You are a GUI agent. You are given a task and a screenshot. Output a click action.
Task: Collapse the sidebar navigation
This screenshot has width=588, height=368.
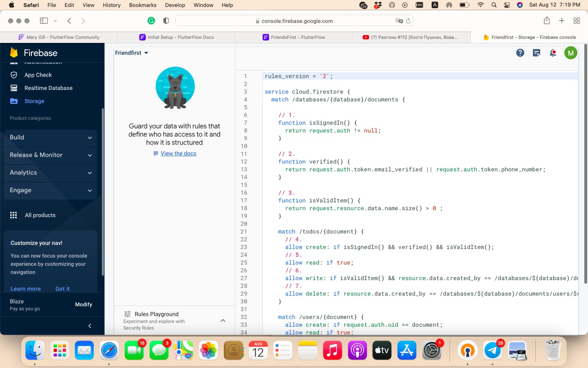point(90,326)
